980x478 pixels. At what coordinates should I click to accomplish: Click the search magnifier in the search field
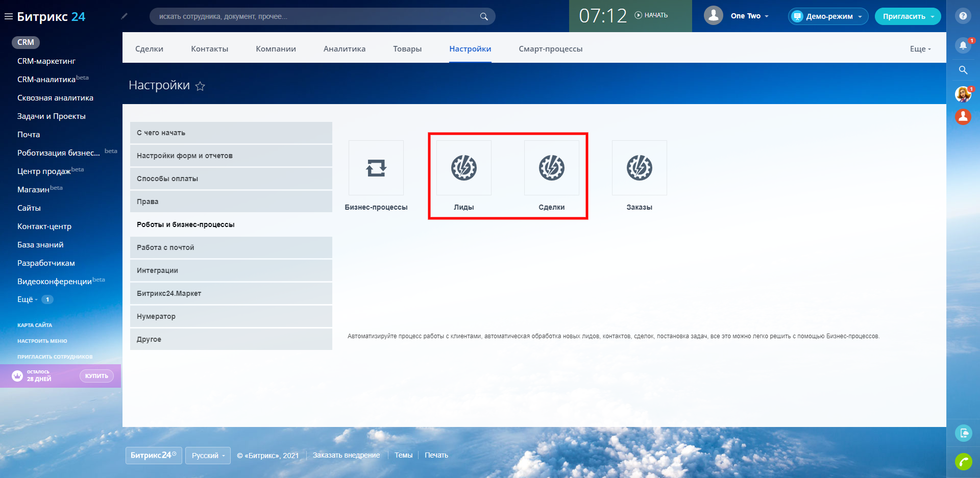[484, 16]
